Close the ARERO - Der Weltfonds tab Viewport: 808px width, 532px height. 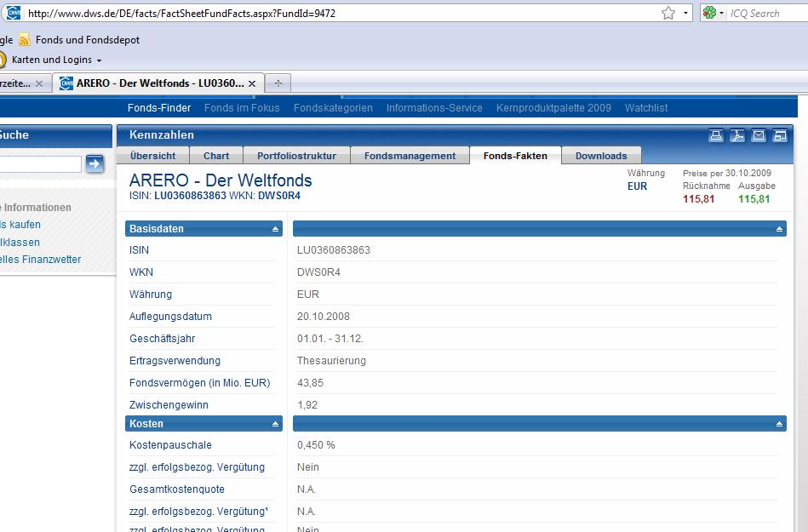tap(252, 83)
